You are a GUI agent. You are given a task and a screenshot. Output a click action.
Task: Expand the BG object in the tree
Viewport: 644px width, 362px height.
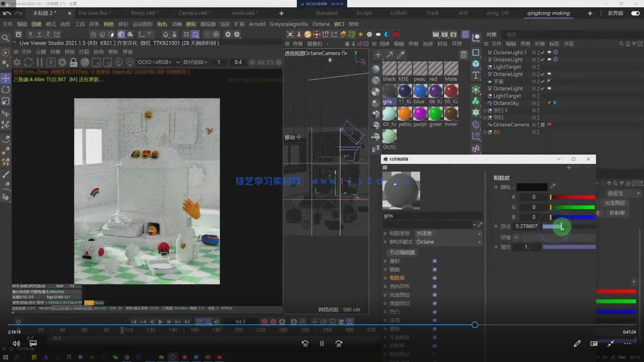485,132
